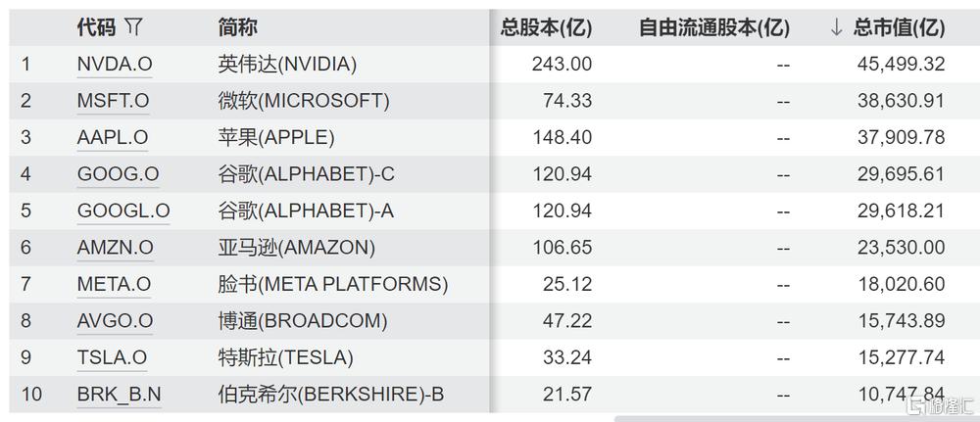Select the GOOG.O ticker code

click(x=118, y=174)
